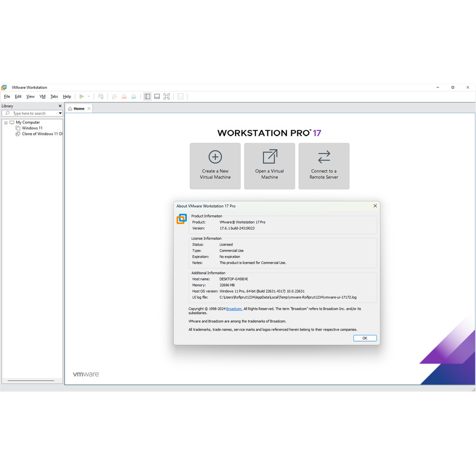Viewport: 476px width, 476px height.
Task: Click the green Power On play icon
Action: coord(82,97)
